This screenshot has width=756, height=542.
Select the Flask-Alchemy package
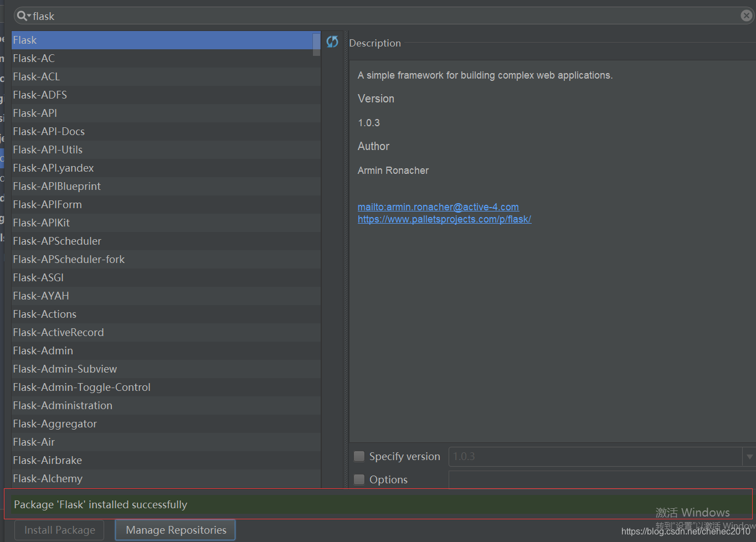click(166, 478)
